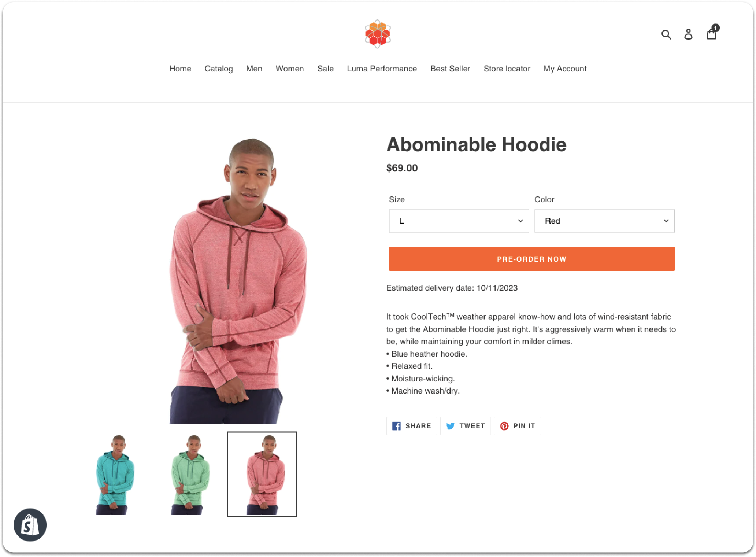Open the Women menu item
The height and width of the screenshot is (557, 756).
click(290, 69)
